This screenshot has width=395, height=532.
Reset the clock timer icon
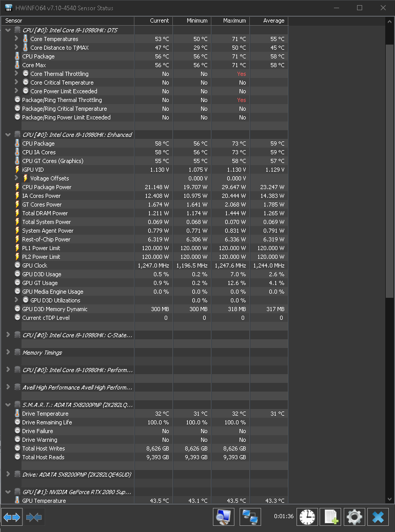point(307,517)
